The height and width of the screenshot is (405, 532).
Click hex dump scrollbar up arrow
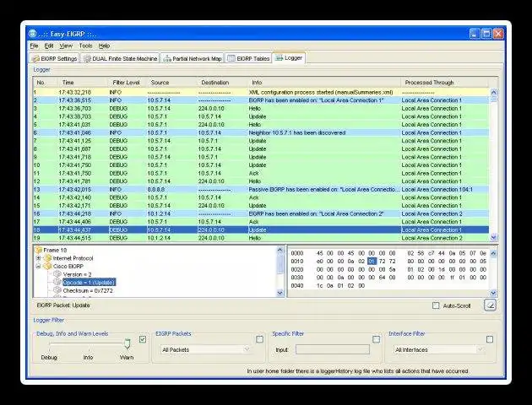tap(493, 253)
